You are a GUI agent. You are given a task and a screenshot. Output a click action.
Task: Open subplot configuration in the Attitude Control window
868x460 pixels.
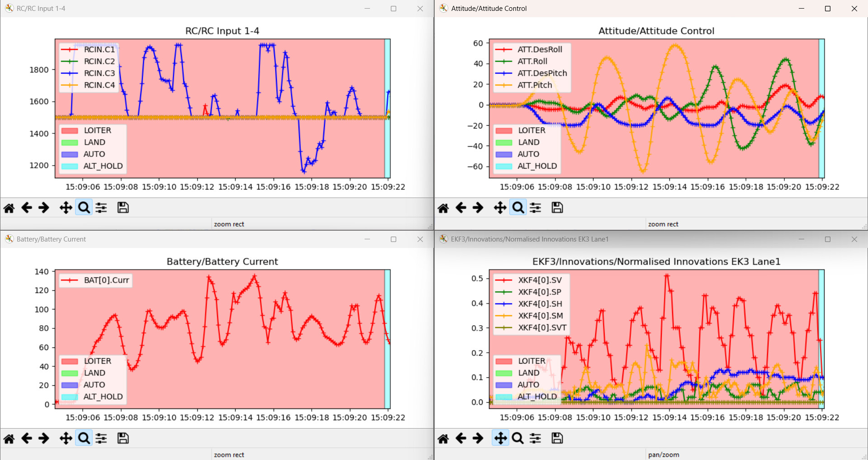536,208
